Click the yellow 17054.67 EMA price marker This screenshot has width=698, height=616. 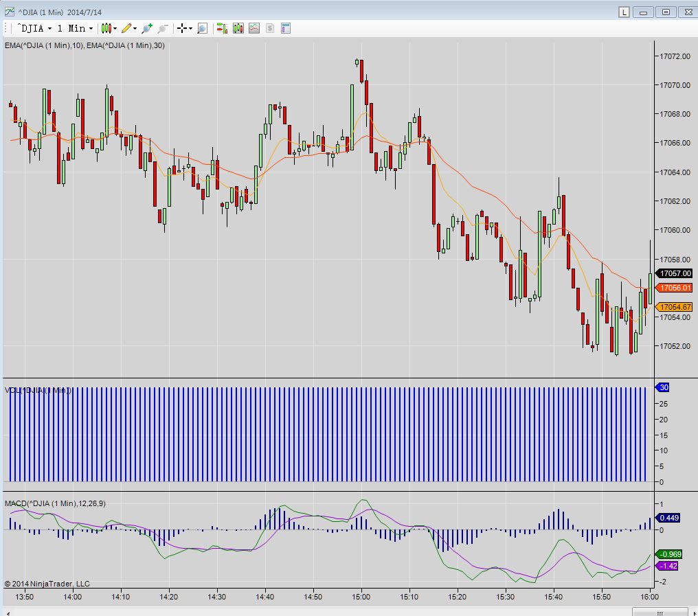click(x=675, y=307)
